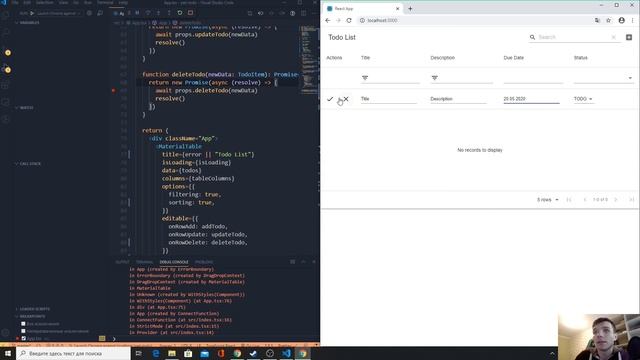Click the Due Date field showing 20.05.2020
Image resolution: width=640 pixels, height=360 pixels.
click(531, 99)
